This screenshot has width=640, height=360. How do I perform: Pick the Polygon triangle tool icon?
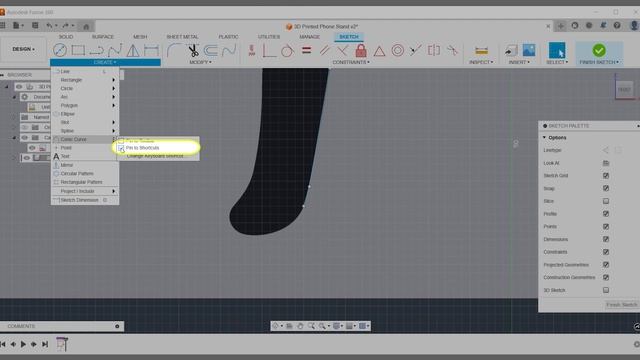133,51
